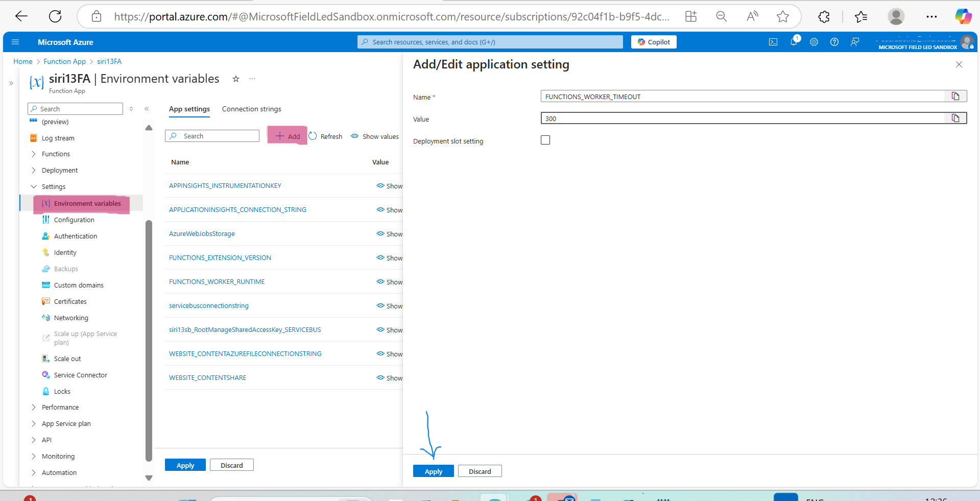Refresh the app settings list

coord(326,136)
